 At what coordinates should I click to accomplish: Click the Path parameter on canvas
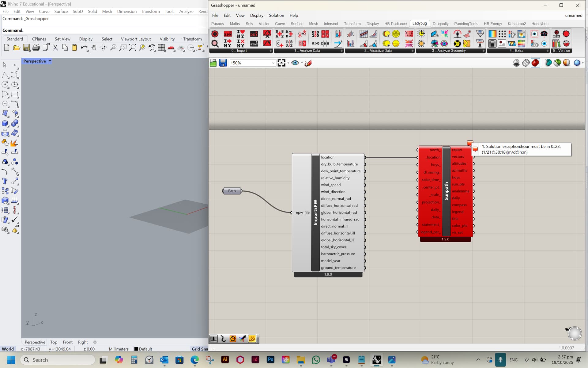232,191
